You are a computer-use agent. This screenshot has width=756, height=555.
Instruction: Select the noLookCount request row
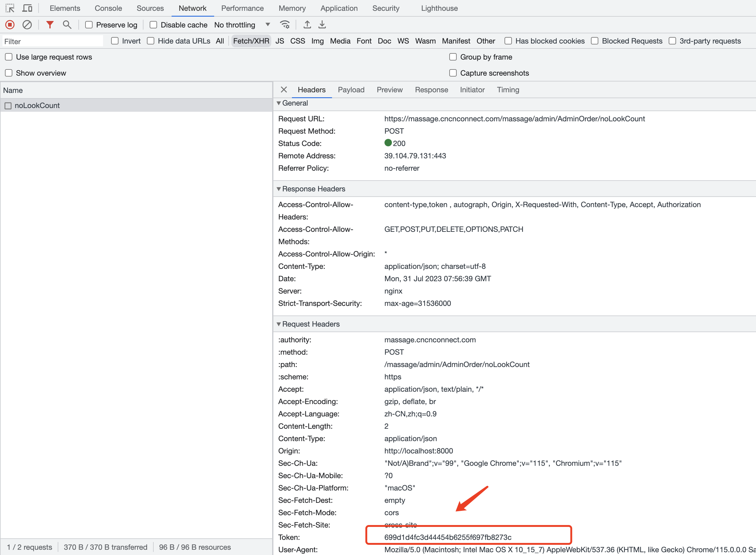pos(37,106)
